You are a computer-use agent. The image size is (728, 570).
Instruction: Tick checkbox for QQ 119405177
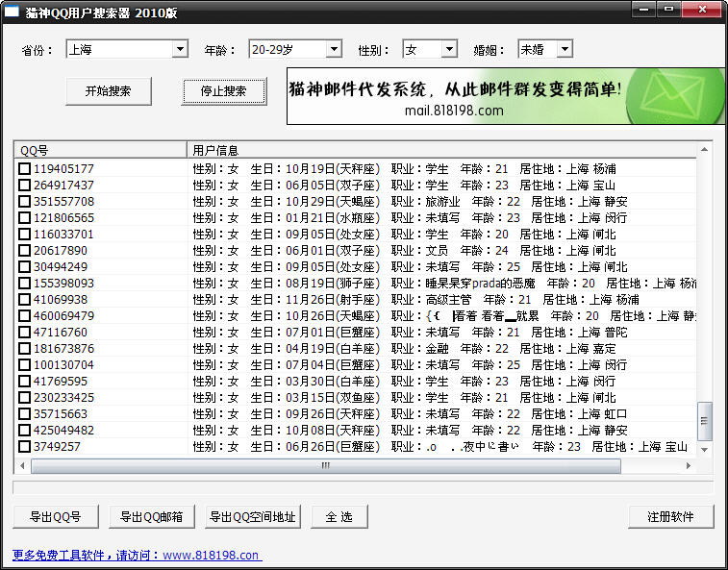[25, 169]
